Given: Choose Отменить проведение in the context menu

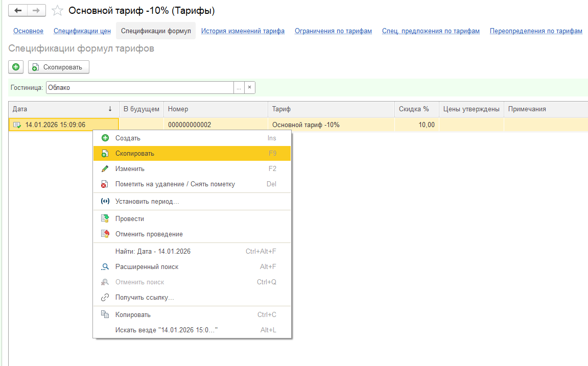Looking at the screenshot, I should (x=192, y=234).
